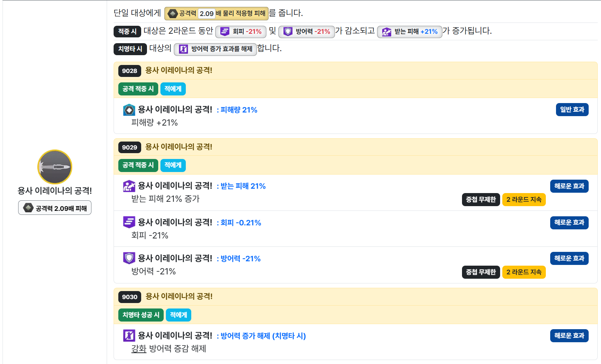Click the 받는 피해 +21% tag icon
Image resolution: width=601 pixels, height=364 pixels.
pyautogui.click(x=387, y=32)
